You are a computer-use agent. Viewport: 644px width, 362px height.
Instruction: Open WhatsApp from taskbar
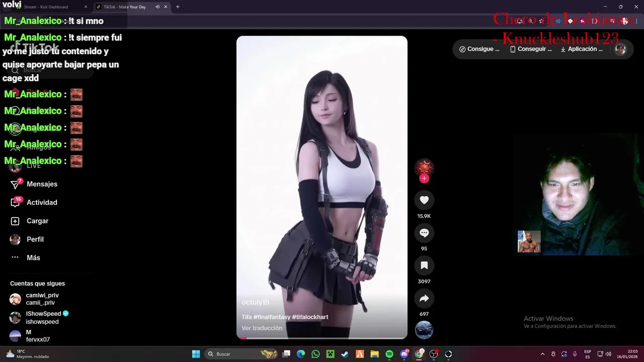click(315, 354)
